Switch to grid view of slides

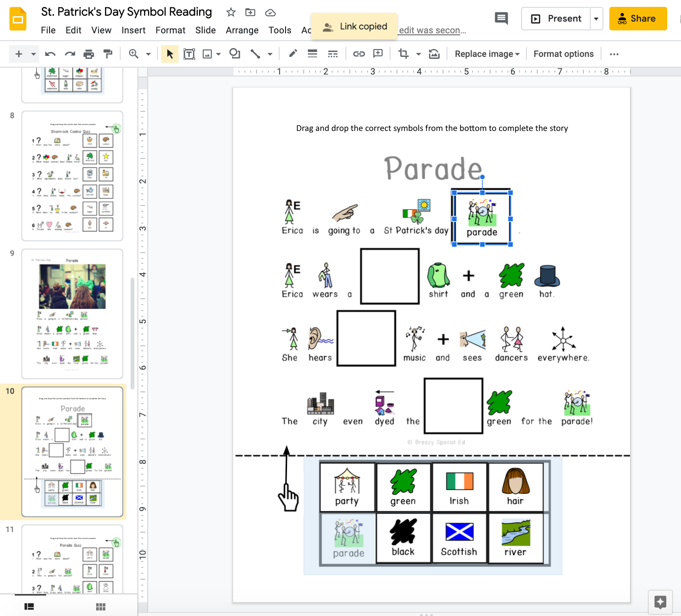tap(101, 607)
